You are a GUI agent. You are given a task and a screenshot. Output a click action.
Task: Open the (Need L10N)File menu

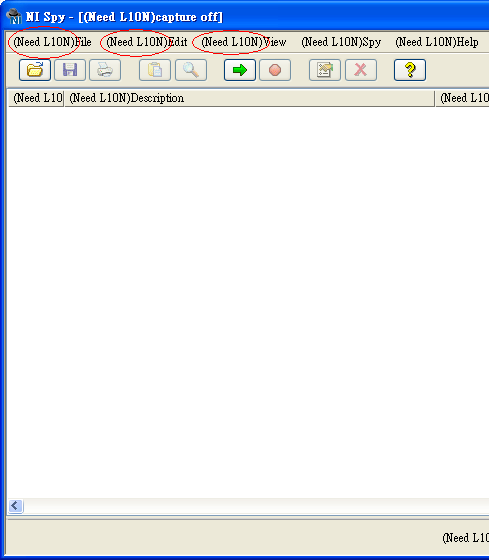52,42
